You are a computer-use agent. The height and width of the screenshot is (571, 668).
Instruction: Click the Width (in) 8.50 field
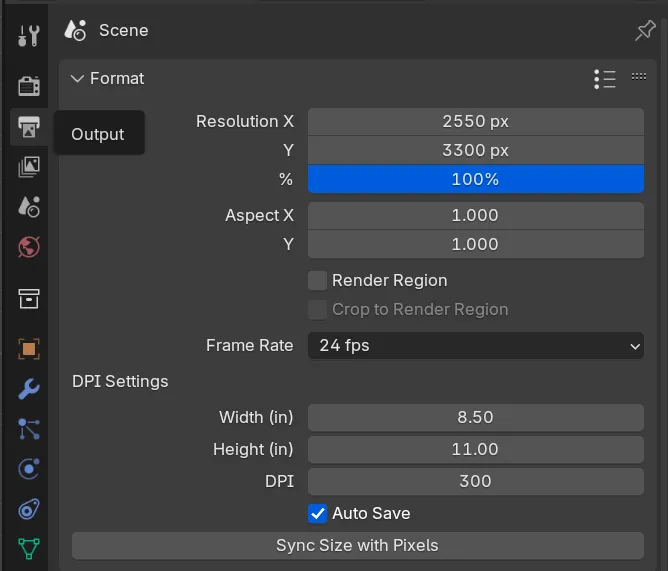[x=475, y=418]
